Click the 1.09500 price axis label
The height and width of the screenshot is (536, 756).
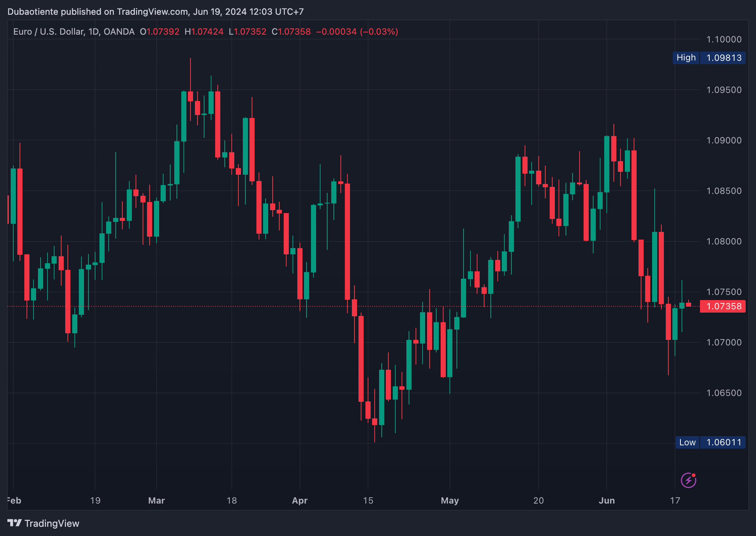coord(724,90)
